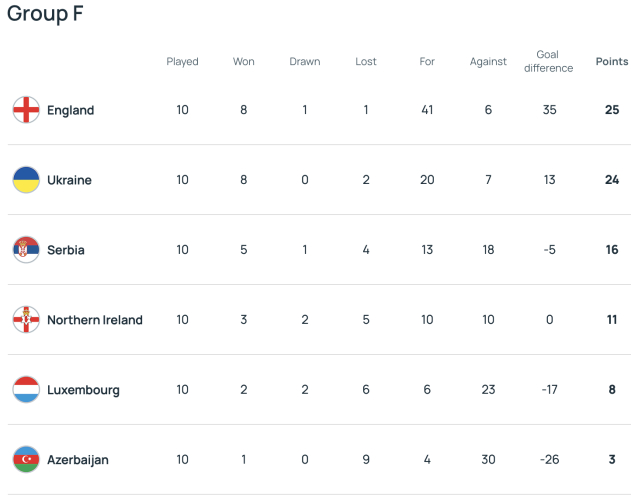Click the Against column header
Screen dimensions: 631x500
tap(488, 62)
